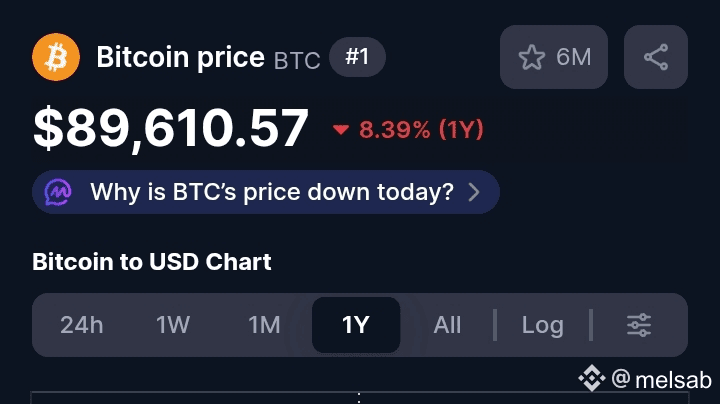The height and width of the screenshot is (404, 720).
Task: Toggle the Log scale option
Action: (x=542, y=325)
